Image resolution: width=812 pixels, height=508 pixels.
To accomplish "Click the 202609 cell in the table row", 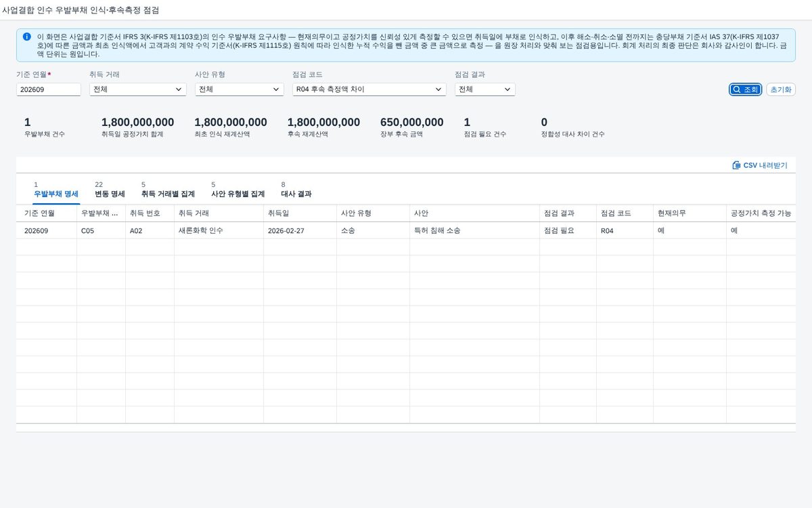I will 47,230.
